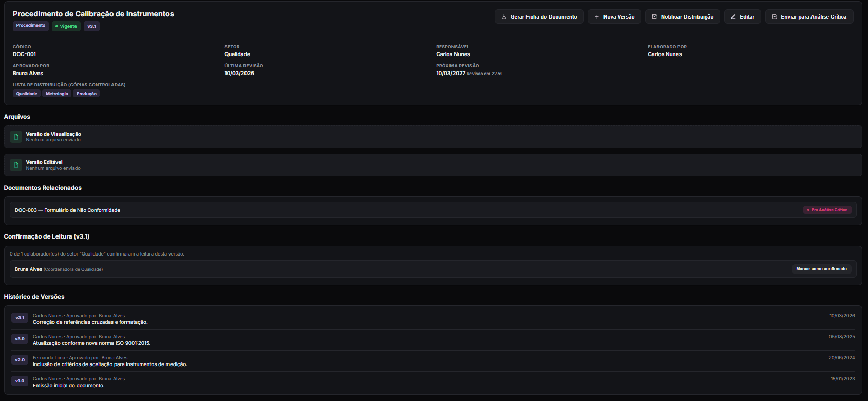Viewport: 868px width, 401px height.
Task: Generate the document sheet with Gerar Ficha do Documento
Action: pos(539,17)
